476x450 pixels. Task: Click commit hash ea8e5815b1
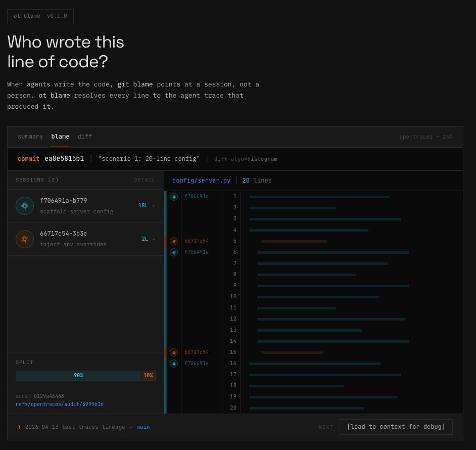click(x=64, y=159)
